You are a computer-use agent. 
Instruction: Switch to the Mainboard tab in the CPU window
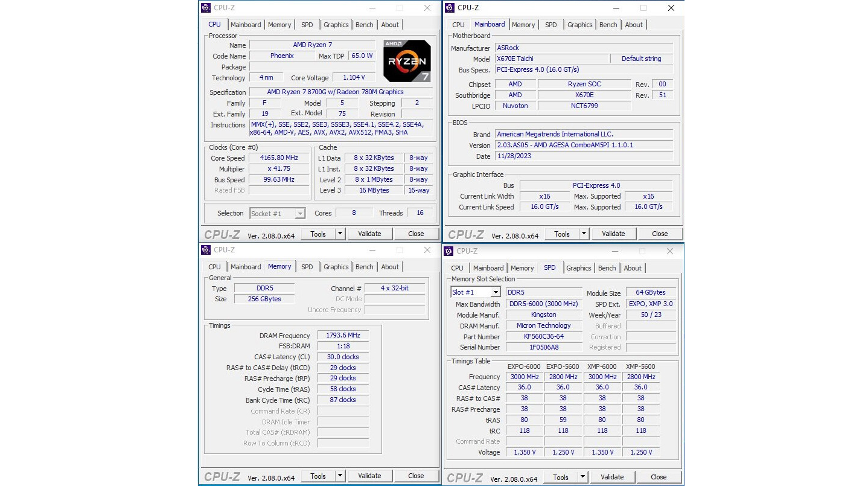coord(246,25)
